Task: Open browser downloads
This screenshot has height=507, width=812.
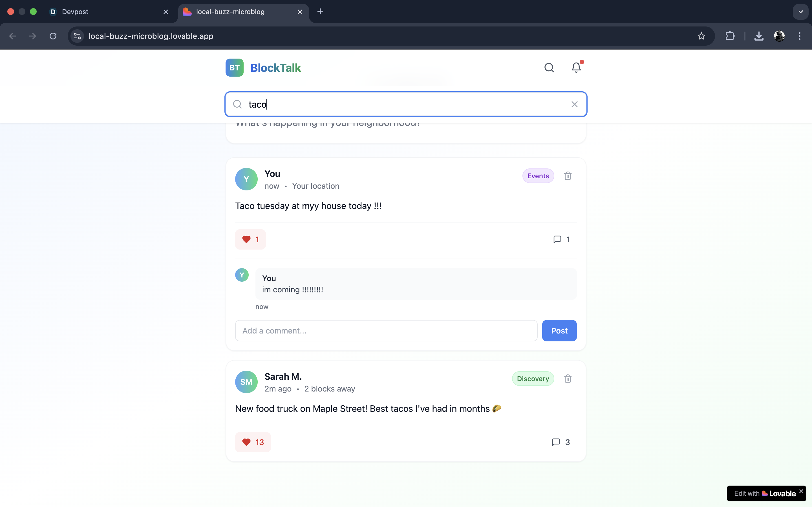Action: [759, 36]
